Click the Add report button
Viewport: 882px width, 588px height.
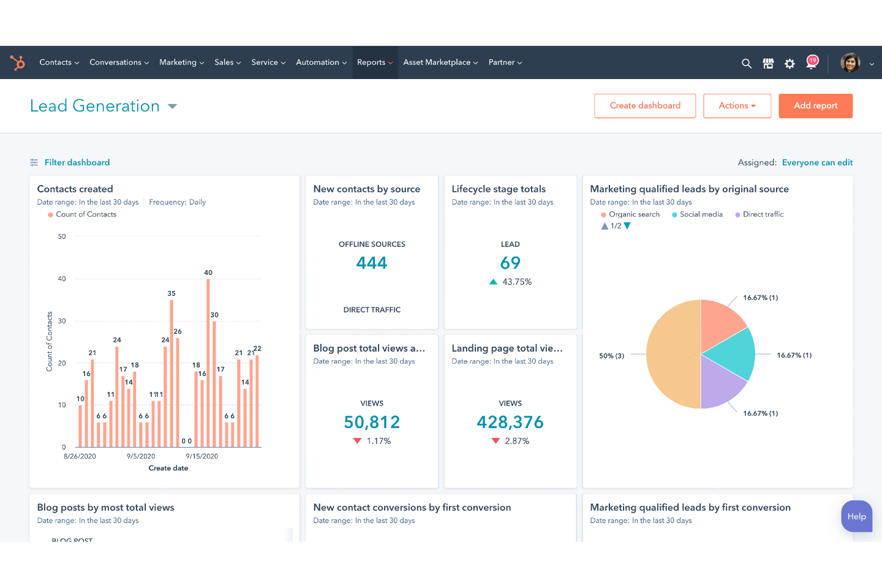coord(815,106)
